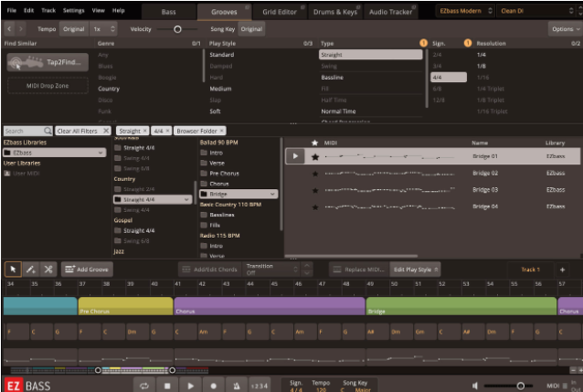The width and height of the screenshot is (583, 392).
Task: Open the Options dropdown
Action: click(x=565, y=29)
